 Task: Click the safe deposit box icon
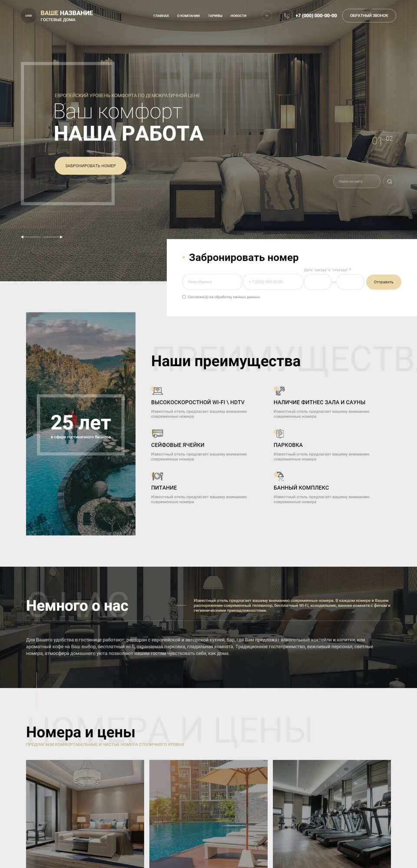click(x=157, y=433)
